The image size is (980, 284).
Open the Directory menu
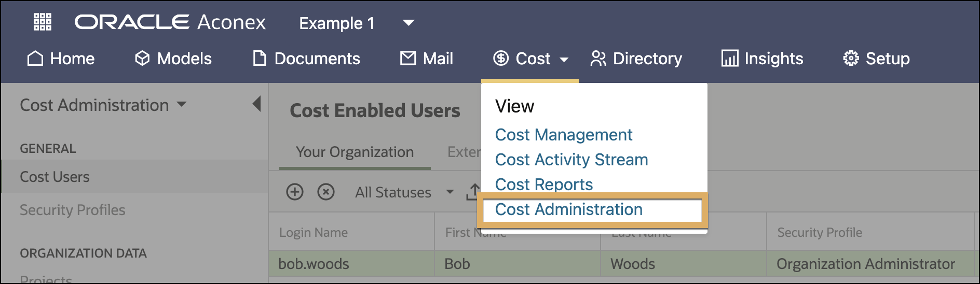pos(636,59)
